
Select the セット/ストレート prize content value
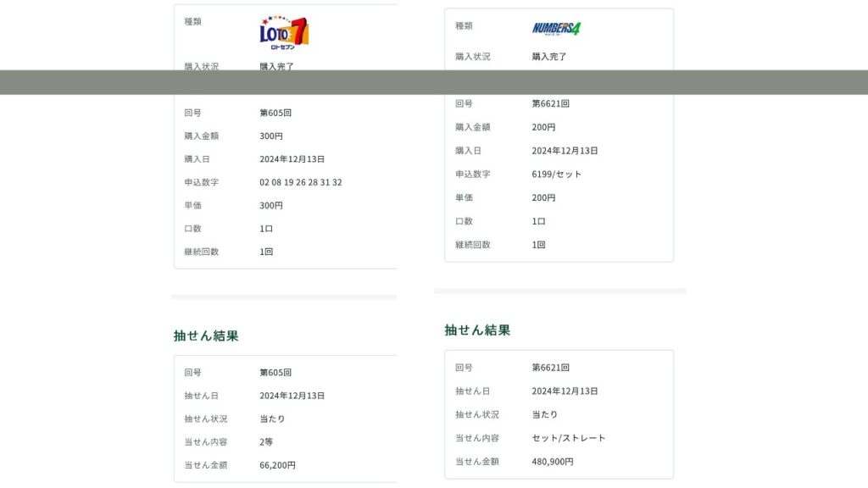pyautogui.click(x=568, y=438)
